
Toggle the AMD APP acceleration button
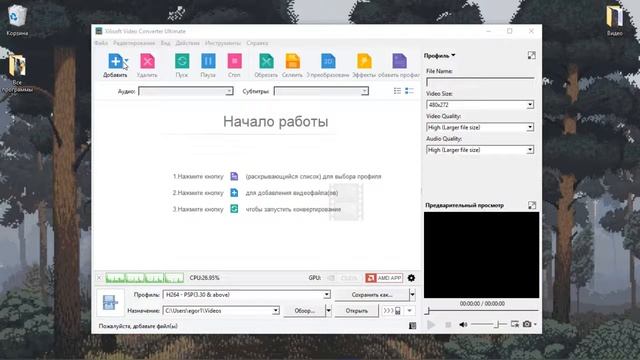pyautogui.click(x=384, y=278)
